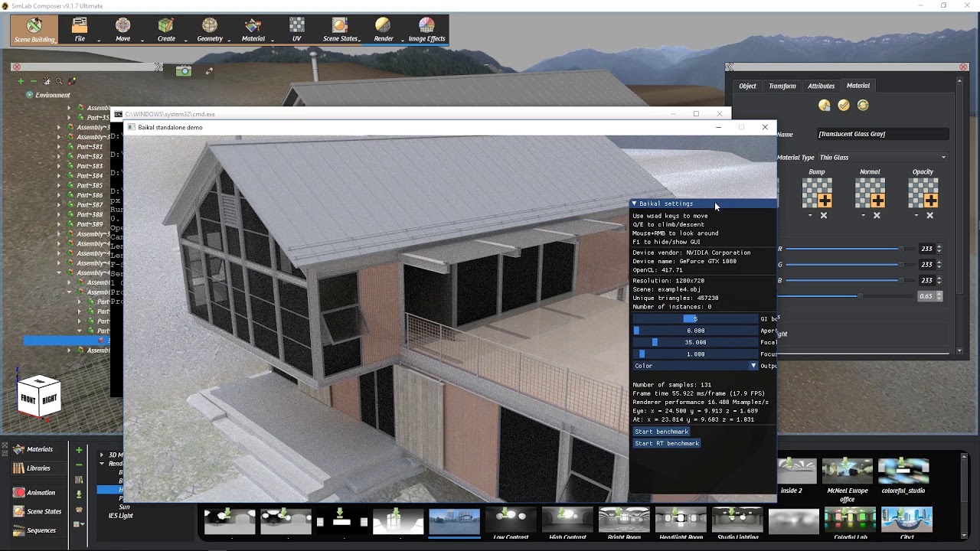Add a Normal texture map
Image resolution: width=980 pixels, height=551 pixels.
pyautogui.click(x=877, y=201)
